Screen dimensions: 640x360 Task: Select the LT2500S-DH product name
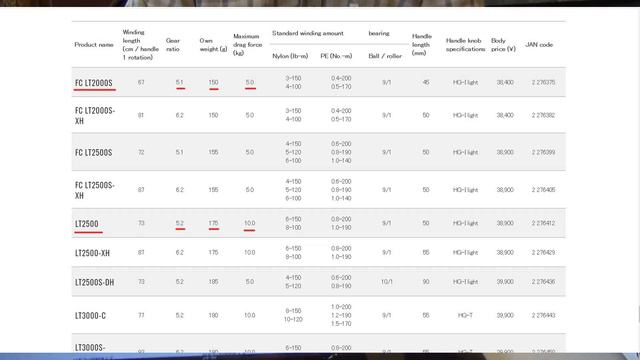(x=94, y=282)
